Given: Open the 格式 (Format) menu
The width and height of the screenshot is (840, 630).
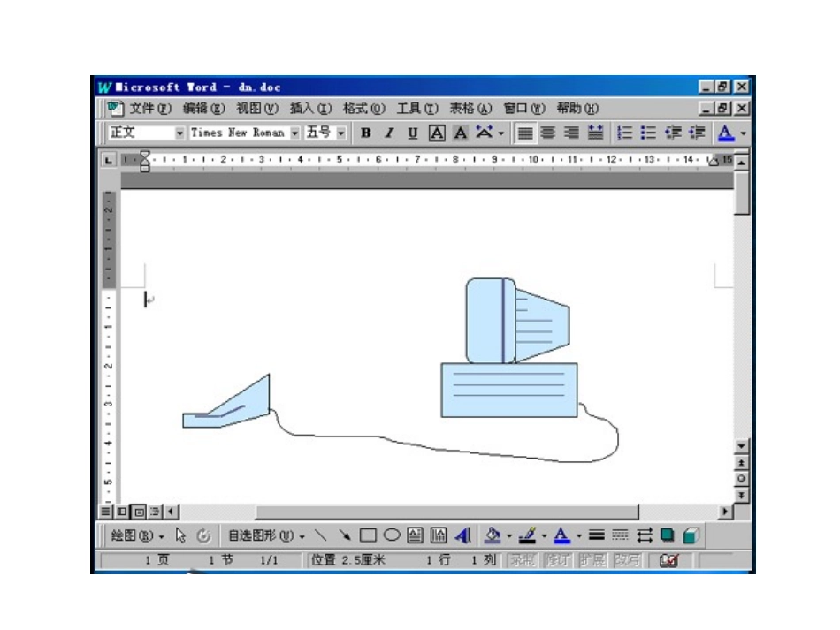Looking at the screenshot, I should click(363, 109).
